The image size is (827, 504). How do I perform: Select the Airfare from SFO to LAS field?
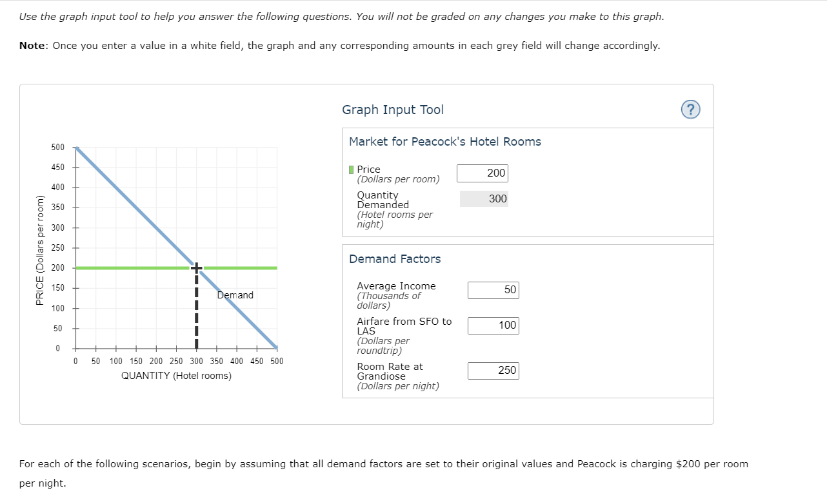pyautogui.click(x=493, y=325)
